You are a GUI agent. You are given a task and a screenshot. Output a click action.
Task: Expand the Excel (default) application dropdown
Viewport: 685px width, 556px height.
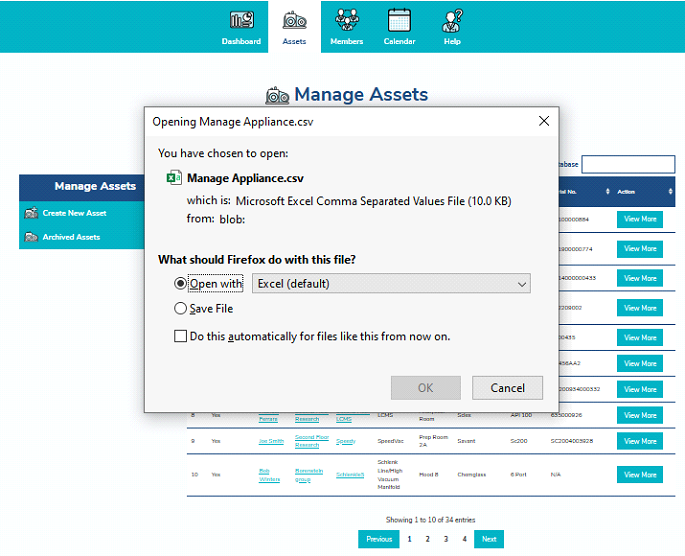[391, 284]
